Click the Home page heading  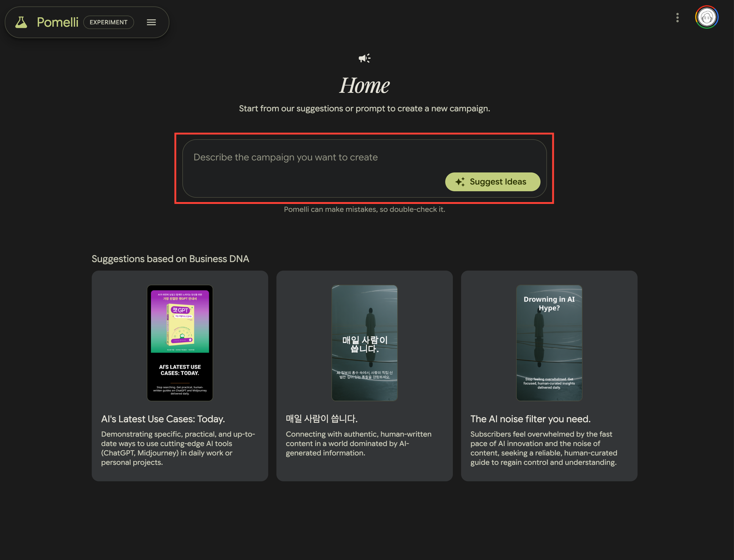(364, 85)
